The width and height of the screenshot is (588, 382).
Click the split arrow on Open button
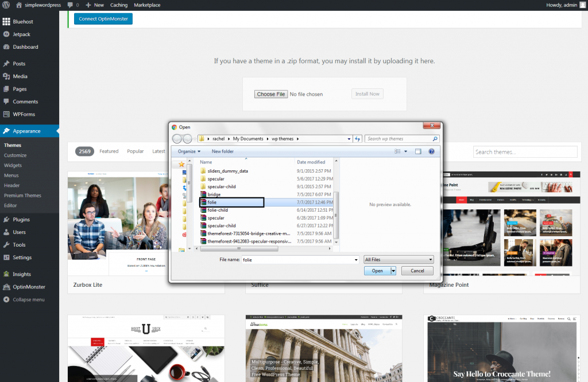[x=393, y=271]
